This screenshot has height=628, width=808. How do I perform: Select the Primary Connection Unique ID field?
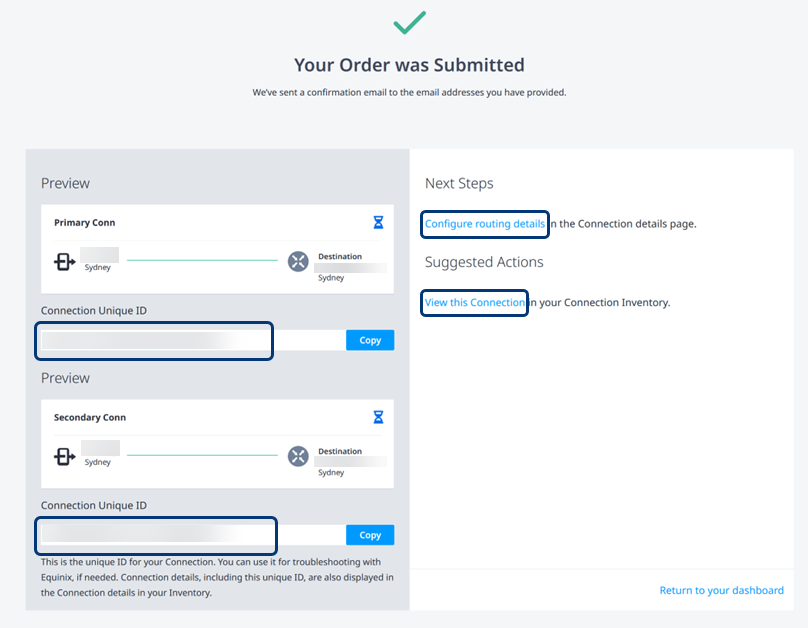tap(193, 340)
